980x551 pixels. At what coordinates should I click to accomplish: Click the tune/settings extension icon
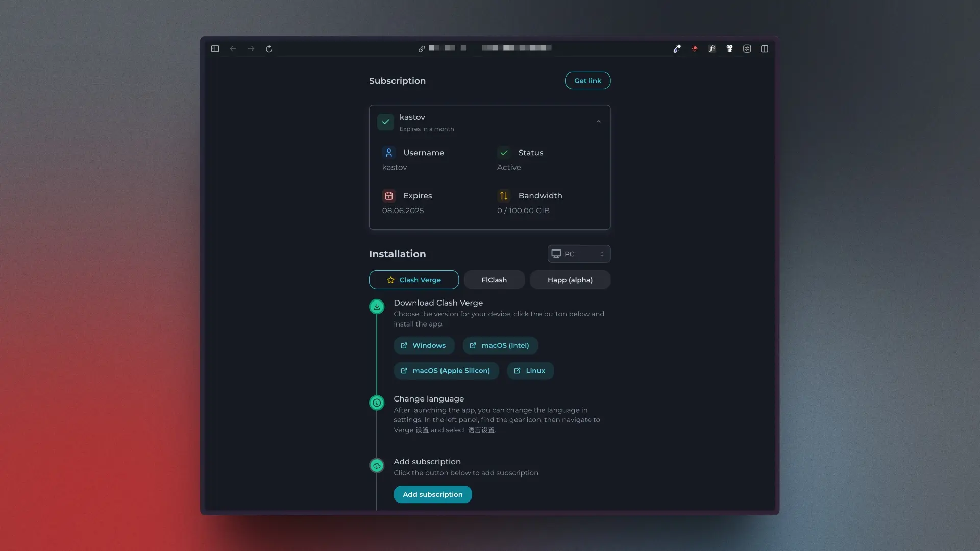coord(747,48)
